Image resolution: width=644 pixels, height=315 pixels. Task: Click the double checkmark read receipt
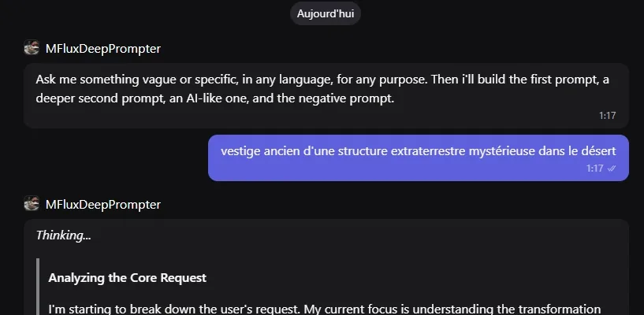[x=612, y=169]
